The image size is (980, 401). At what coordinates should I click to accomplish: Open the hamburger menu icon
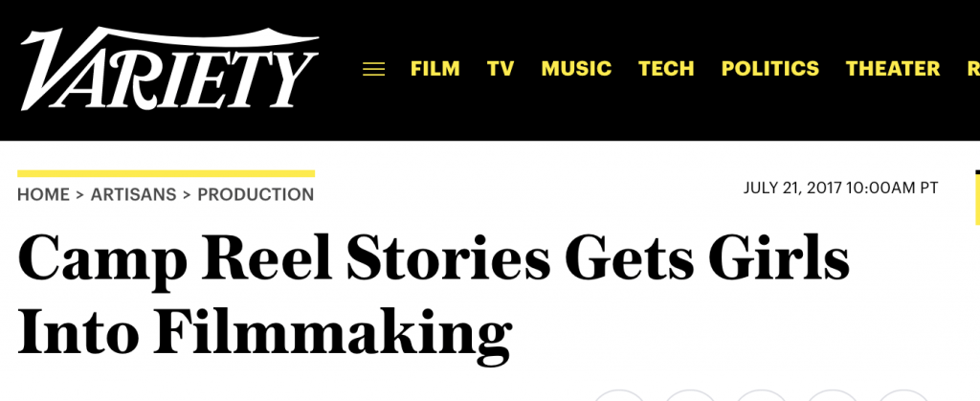click(x=374, y=69)
